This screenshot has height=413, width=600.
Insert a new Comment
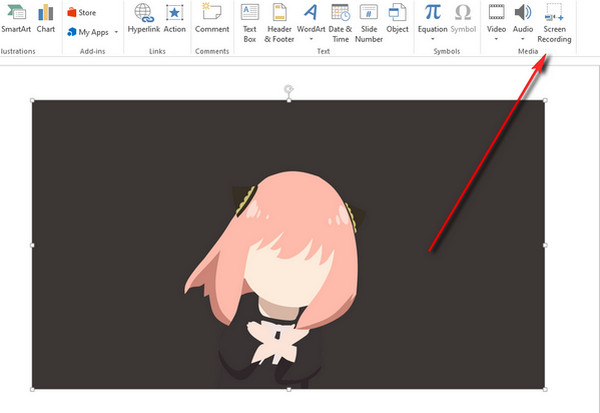tap(212, 18)
